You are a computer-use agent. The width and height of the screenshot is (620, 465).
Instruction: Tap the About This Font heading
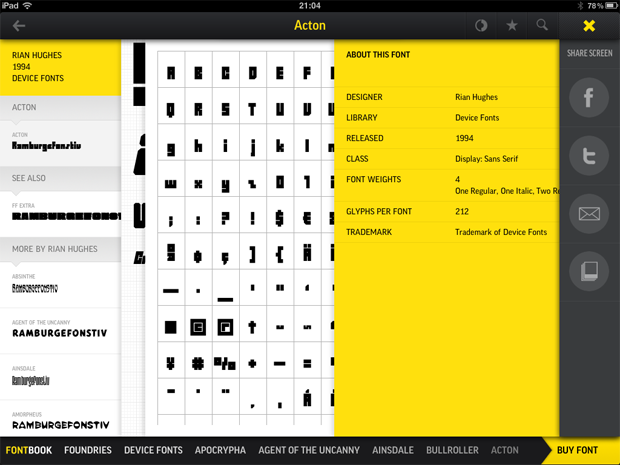point(378,55)
